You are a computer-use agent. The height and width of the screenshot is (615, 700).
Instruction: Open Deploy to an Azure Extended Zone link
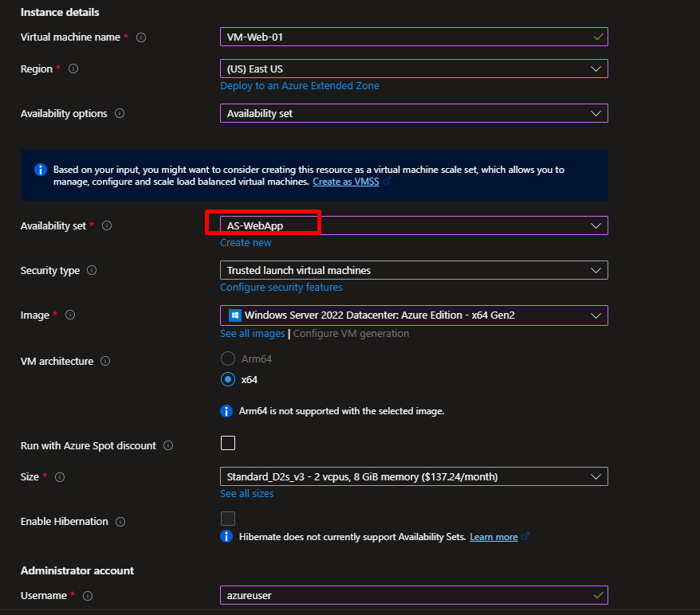(x=300, y=86)
